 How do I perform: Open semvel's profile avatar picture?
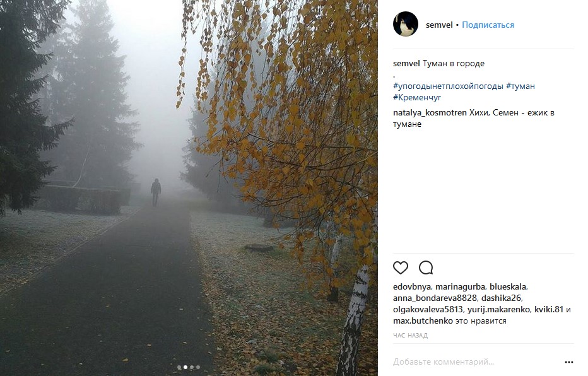[406, 24]
